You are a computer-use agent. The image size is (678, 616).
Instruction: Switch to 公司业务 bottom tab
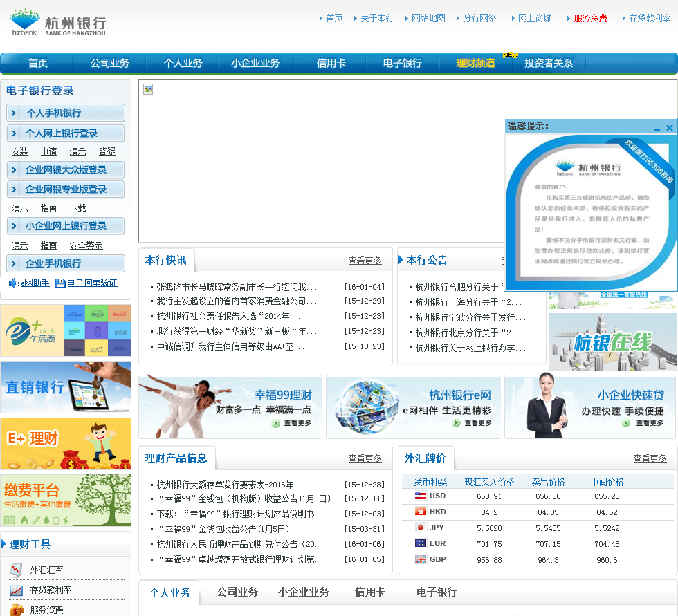point(237,592)
